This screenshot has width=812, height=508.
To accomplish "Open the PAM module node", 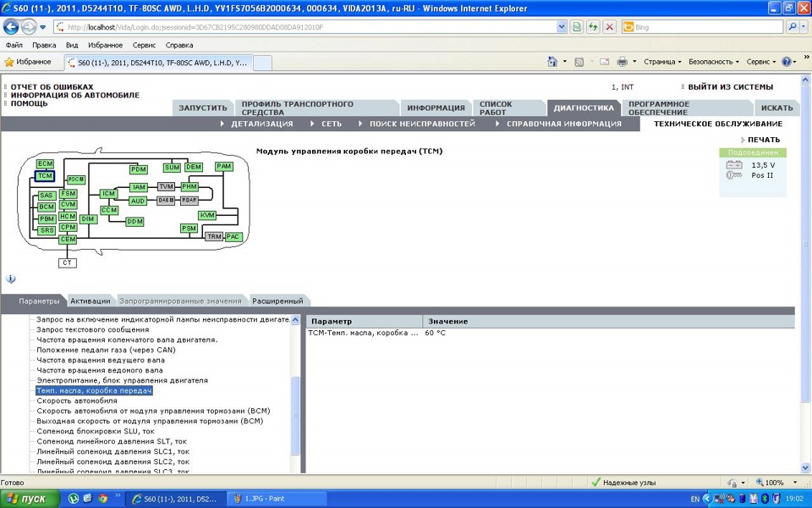I will point(223,167).
